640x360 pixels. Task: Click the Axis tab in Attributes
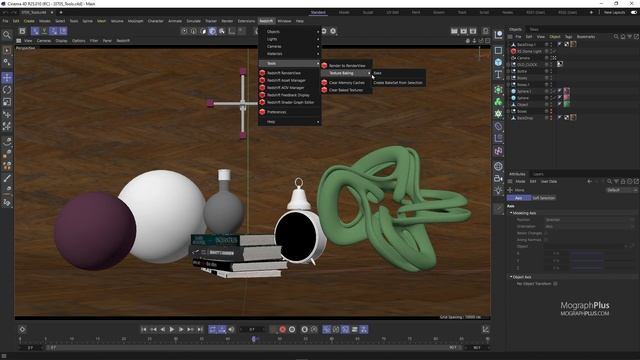point(518,198)
